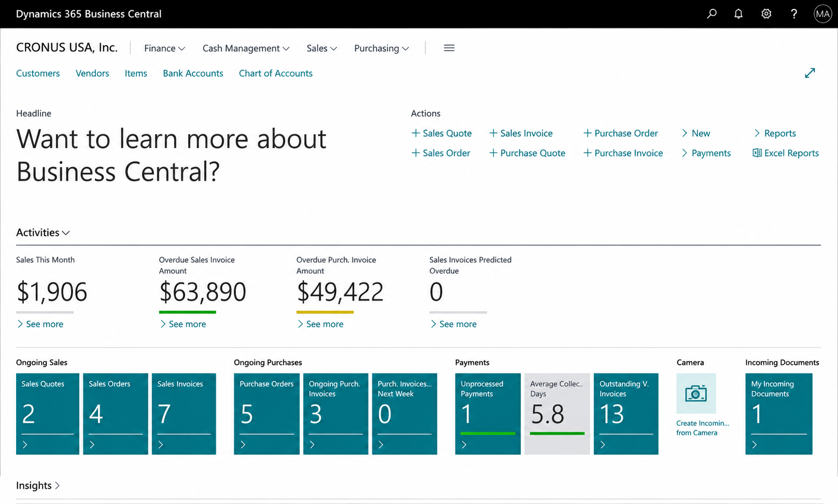This screenshot has height=504, width=838.
Task: Create a new Purchase Invoice action
Action: [x=623, y=153]
